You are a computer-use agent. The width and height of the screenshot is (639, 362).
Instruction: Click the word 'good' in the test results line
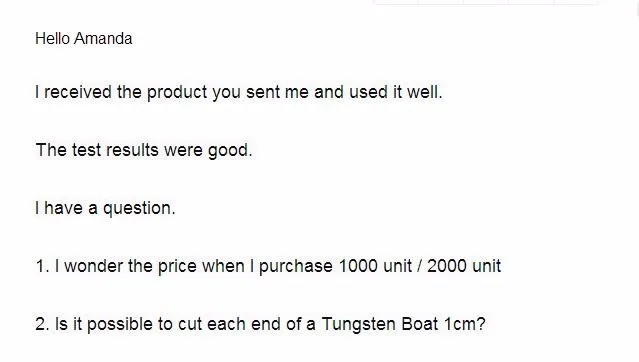tap(228, 151)
